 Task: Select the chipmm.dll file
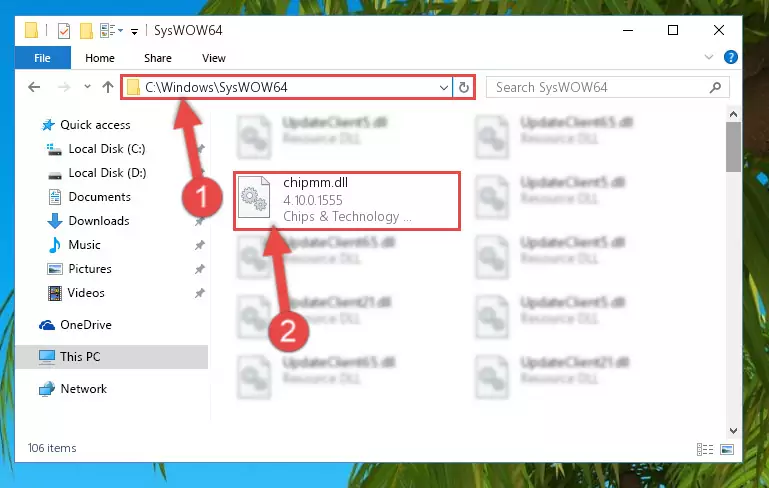point(347,201)
